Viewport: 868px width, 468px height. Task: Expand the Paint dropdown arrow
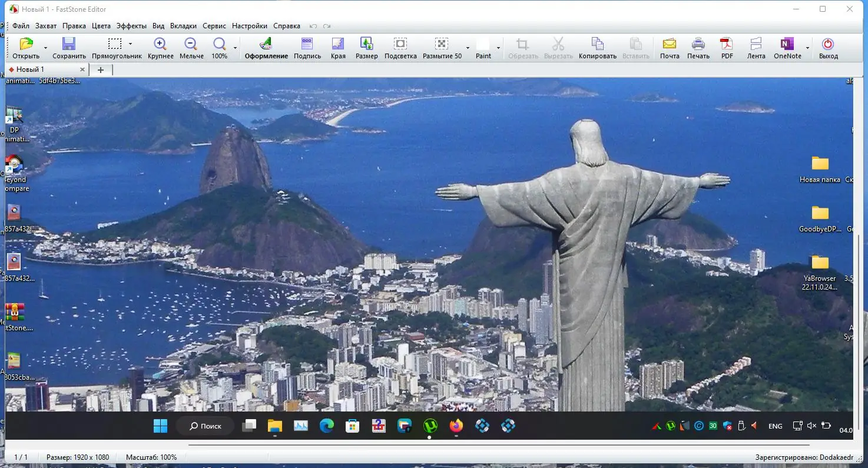[x=498, y=48]
